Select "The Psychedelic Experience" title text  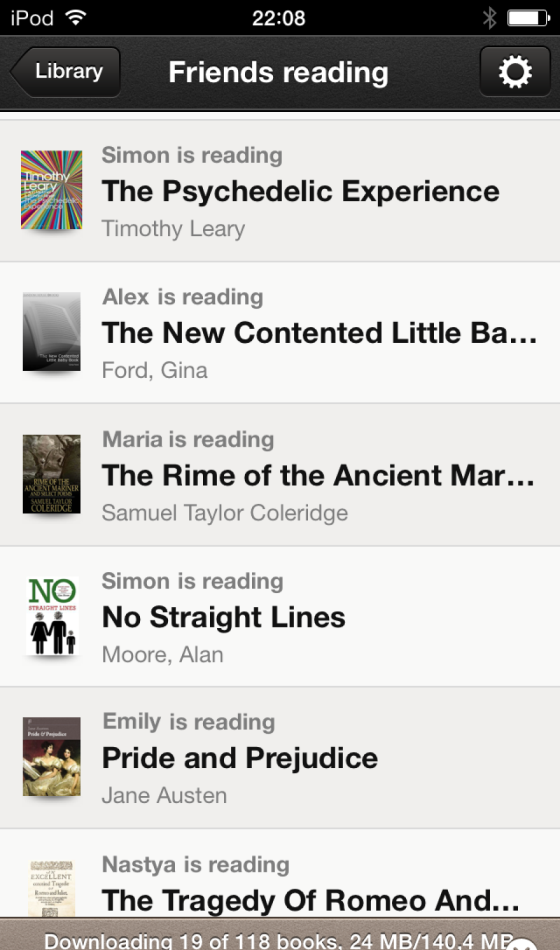(x=300, y=192)
